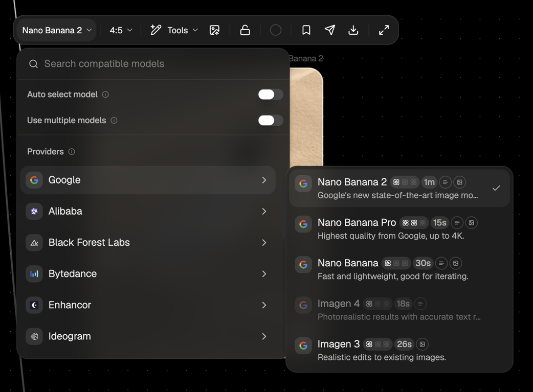The width and height of the screenshot is (533, 392).
Task: Click 'Realistic edits to existing images.' text
Action: point(382,357)
